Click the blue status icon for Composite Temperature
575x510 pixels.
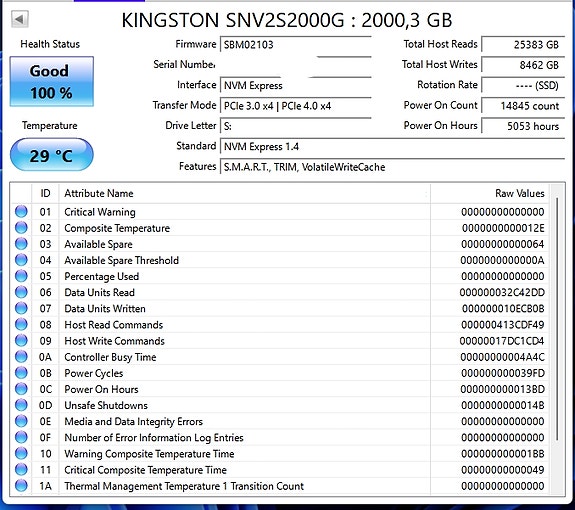[x=21, y=228]
